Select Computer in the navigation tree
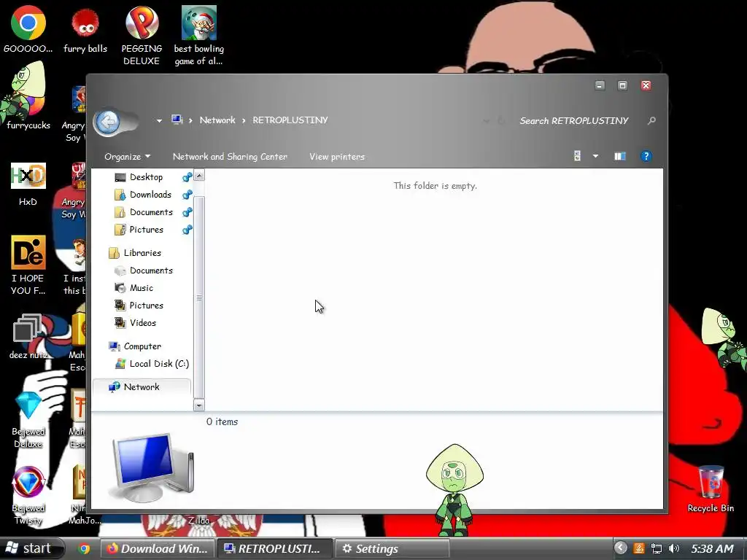Image resolution: width=747 pixels, height=560 pixels. tap(142, 346)
